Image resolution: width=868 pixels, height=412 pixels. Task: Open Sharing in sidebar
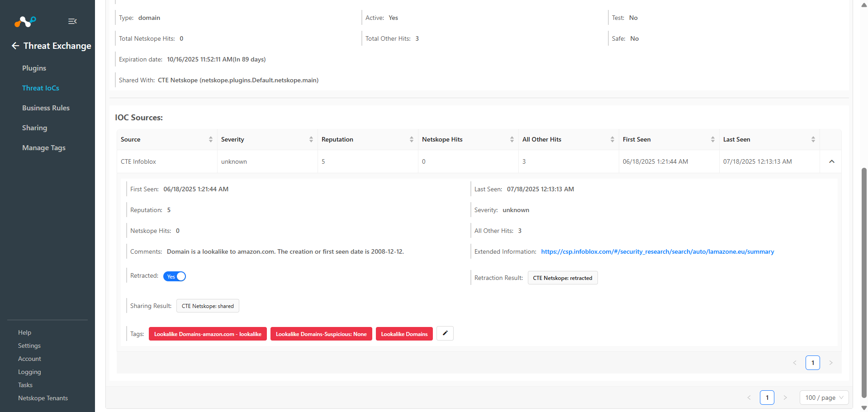click(x=34, y=128)
